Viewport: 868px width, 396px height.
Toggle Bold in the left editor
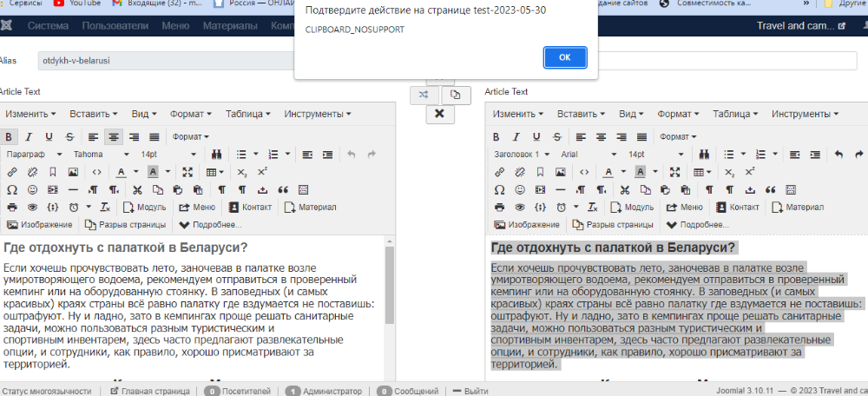click(9, 136)
